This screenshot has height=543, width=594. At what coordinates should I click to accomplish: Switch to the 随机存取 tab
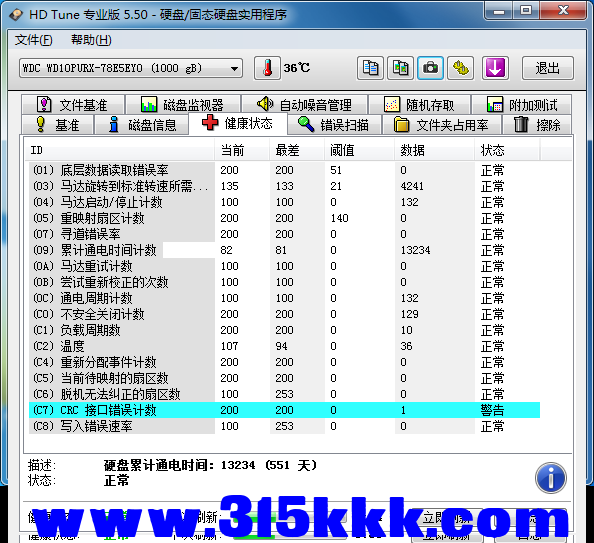(419, 105)
